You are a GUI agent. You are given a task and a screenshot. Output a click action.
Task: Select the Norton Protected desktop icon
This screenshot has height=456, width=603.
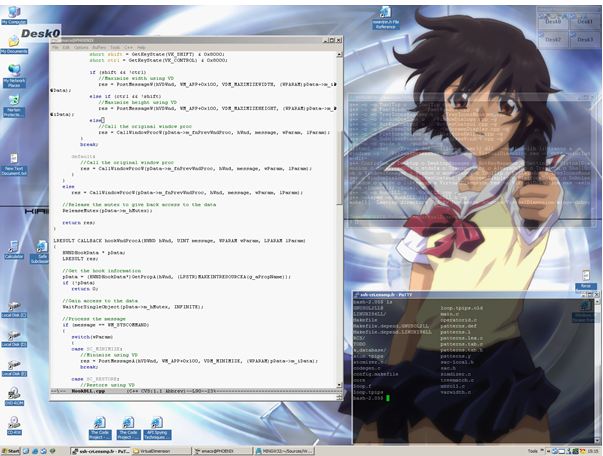[x=14, y=106]
